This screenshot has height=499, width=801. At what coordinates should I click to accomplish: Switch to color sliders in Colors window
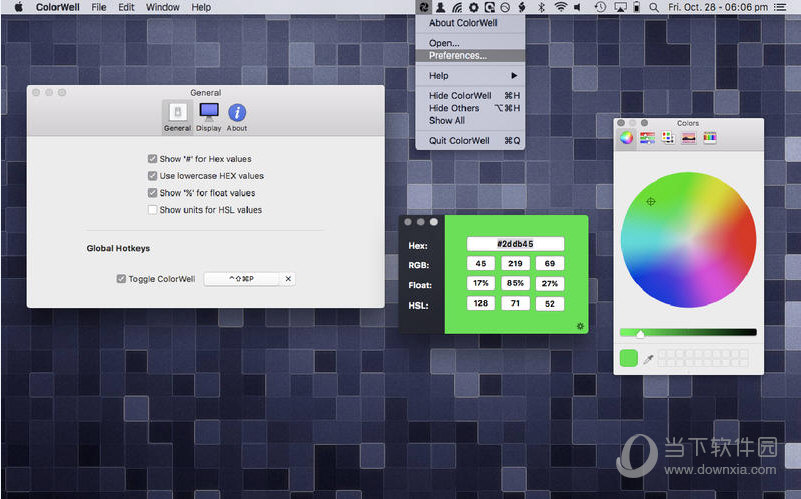point(647,137)
